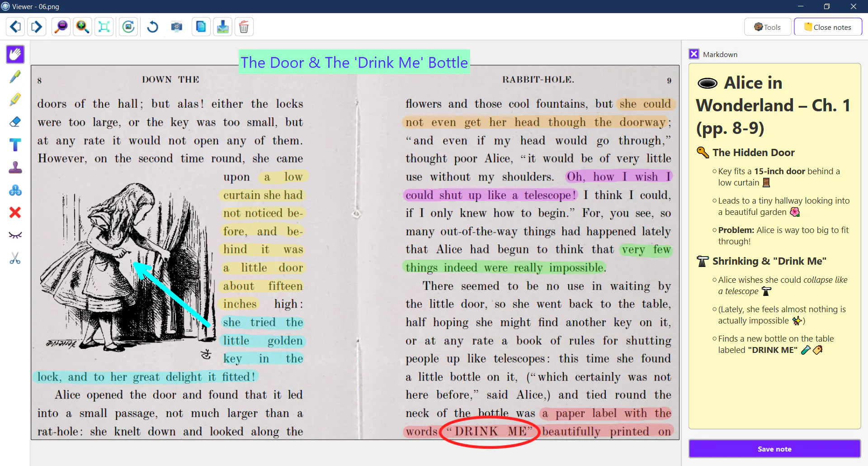Minimize the Viewer window
The width and height of the screenshot is (868, 466).
pyautogui.click(x=800, y=6)
